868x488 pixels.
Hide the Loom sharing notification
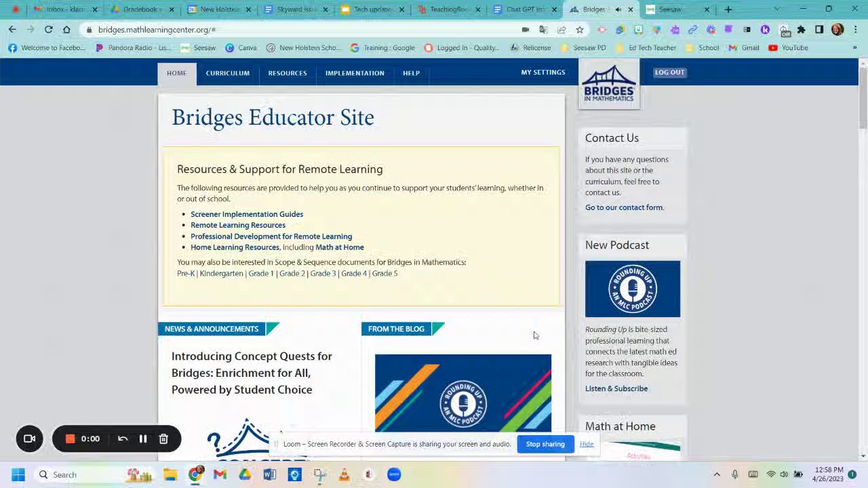point(587,444)
